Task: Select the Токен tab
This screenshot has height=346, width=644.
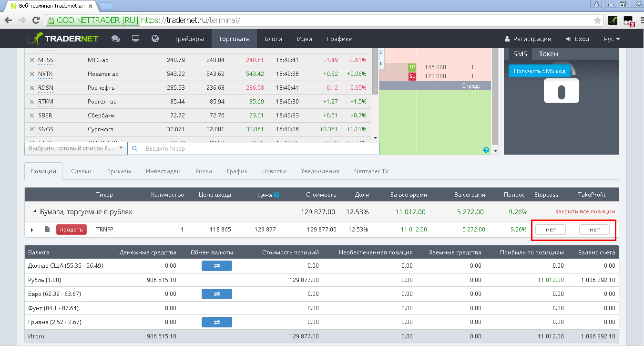Action: (549, 54)
